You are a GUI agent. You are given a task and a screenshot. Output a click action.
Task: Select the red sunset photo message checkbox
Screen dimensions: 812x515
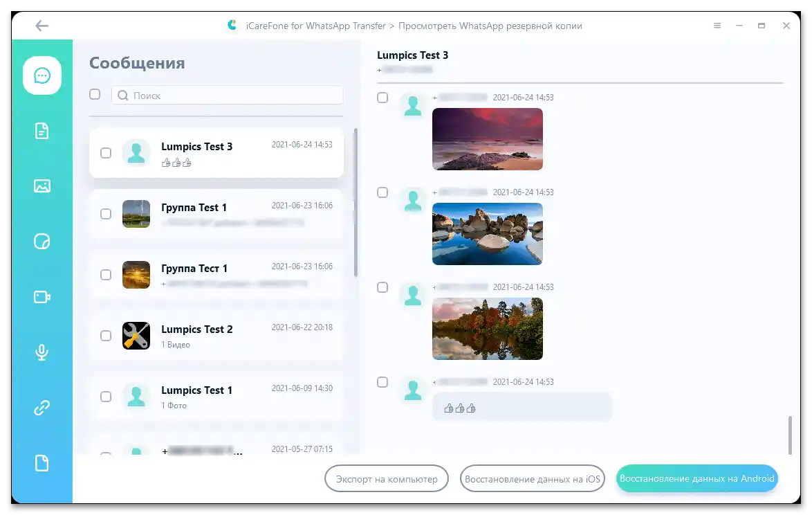[x=382, y=98]
